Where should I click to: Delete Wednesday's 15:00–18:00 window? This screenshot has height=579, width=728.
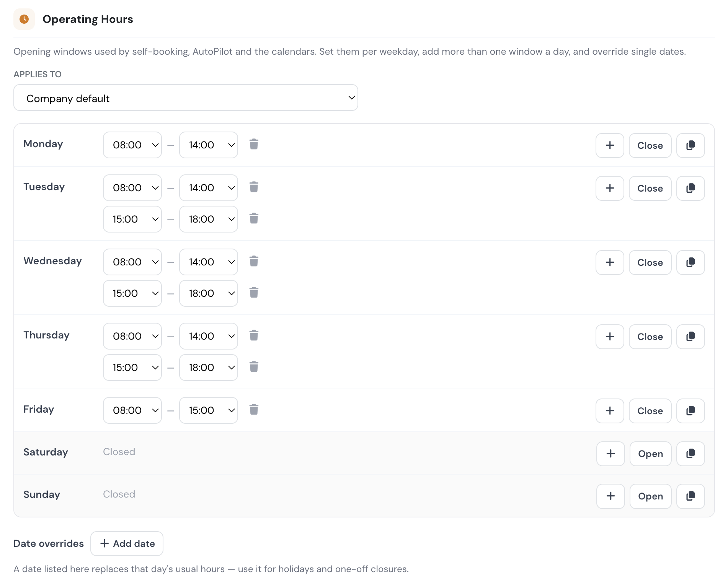(254, 293)
